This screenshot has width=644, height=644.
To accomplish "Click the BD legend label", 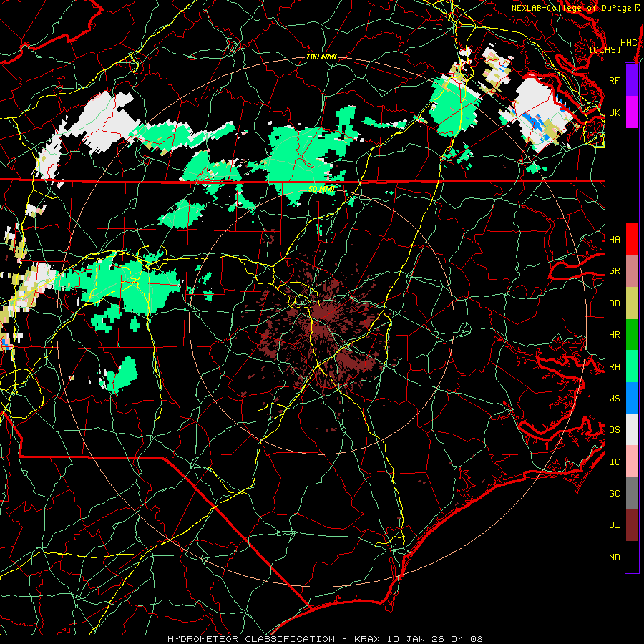I will [x=614, y=303].
